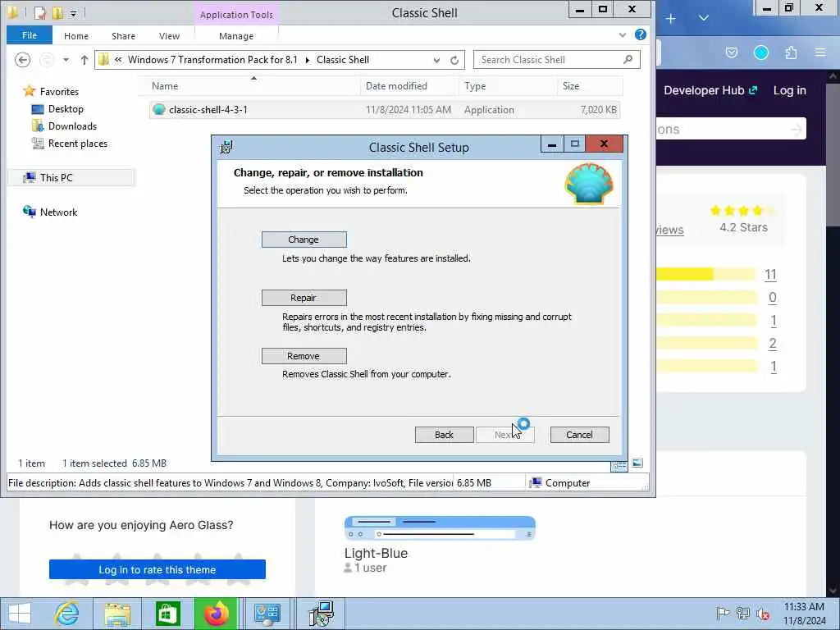Click the Classic Shell Setup installer title icon
This screenshot has width=840, height=630.
[x=226, y=147]
